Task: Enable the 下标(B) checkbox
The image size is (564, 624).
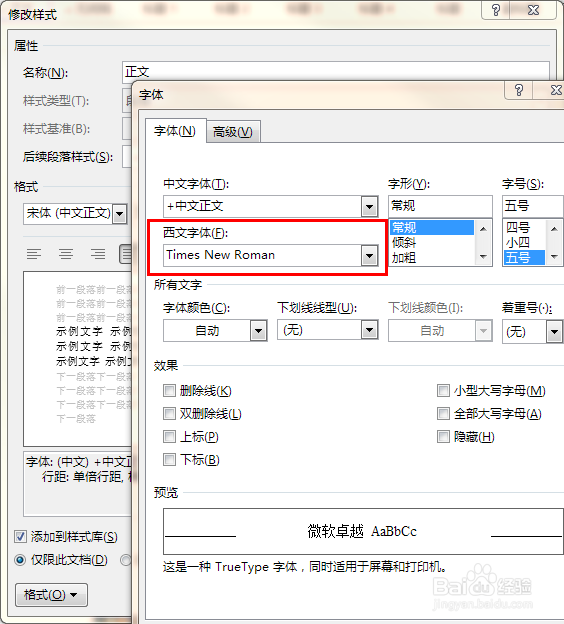Action: click(x=169, y=460)
